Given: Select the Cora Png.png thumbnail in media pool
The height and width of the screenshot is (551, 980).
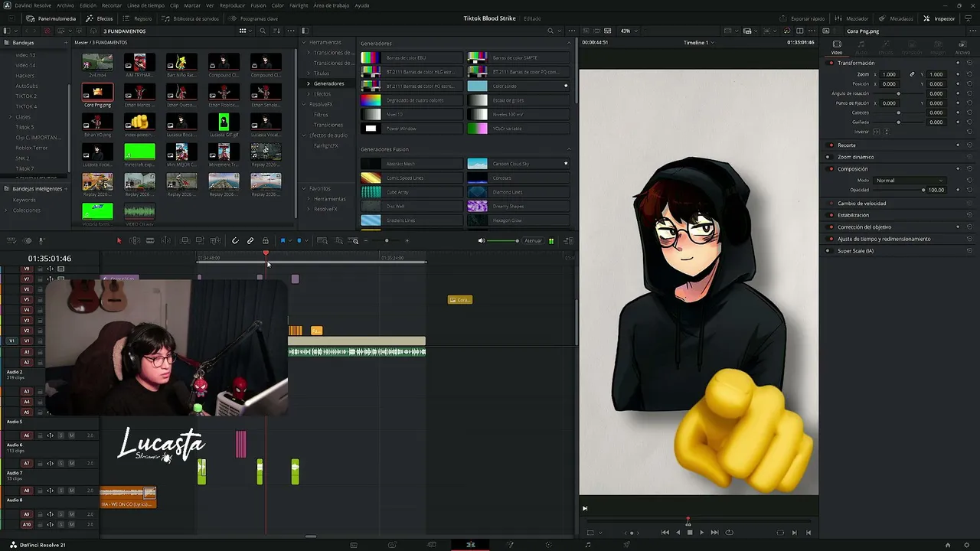Looking at the screenshot, I should click(x=97, y=93).
